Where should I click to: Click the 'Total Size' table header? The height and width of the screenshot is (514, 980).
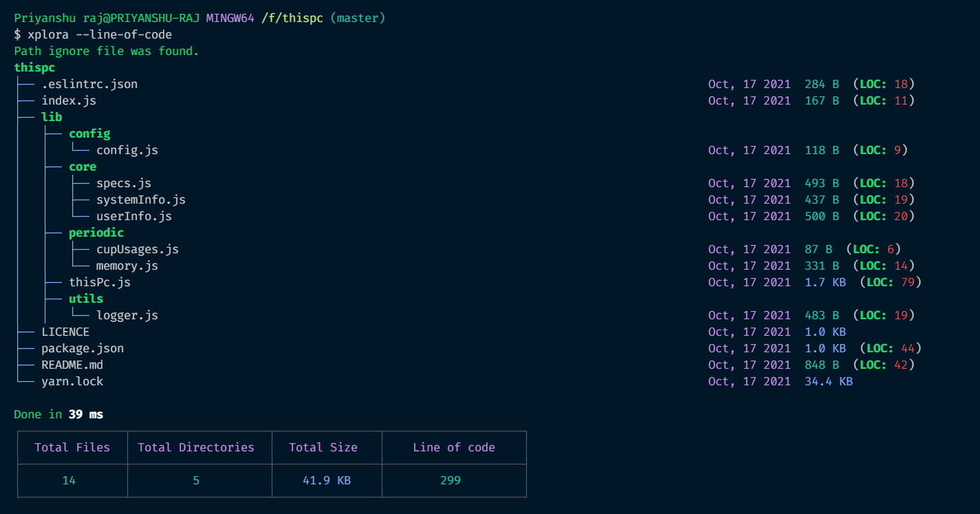click(x=323, y=447)
